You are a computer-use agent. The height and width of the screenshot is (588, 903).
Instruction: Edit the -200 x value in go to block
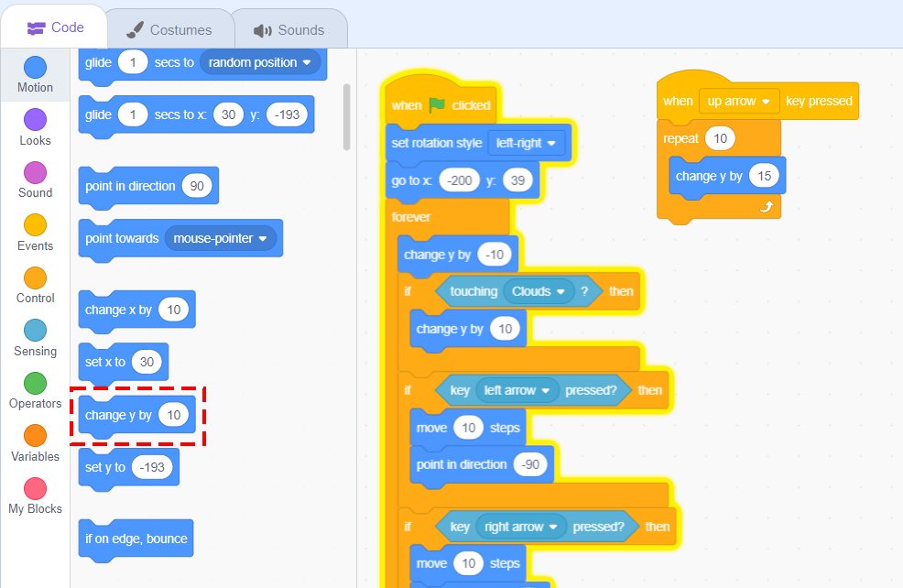click(x=460, y=180)
